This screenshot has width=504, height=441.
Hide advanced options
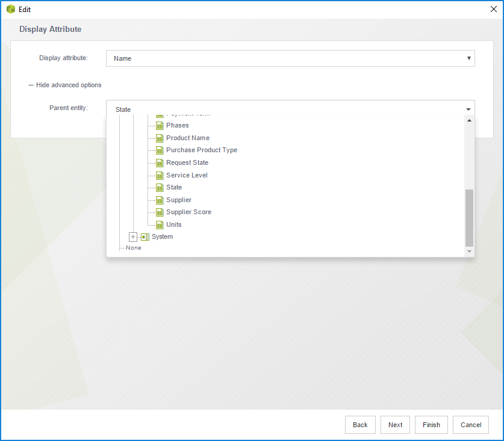coord(65,85)
